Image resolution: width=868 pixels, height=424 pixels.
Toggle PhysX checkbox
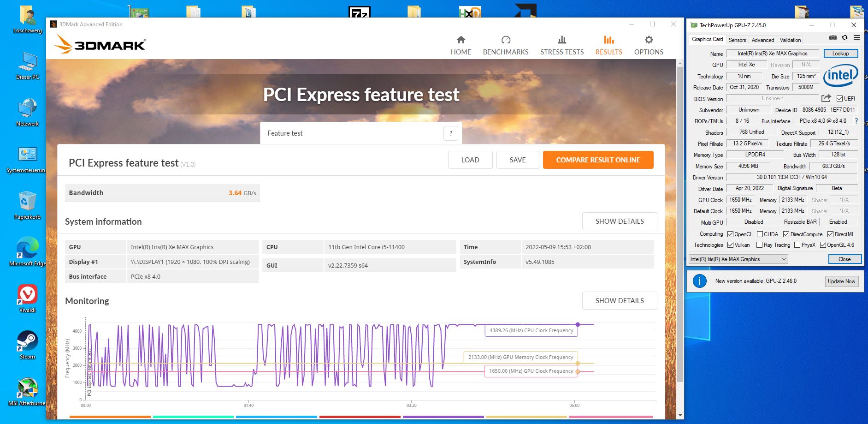pyautogui.click(x=797, y=245)
